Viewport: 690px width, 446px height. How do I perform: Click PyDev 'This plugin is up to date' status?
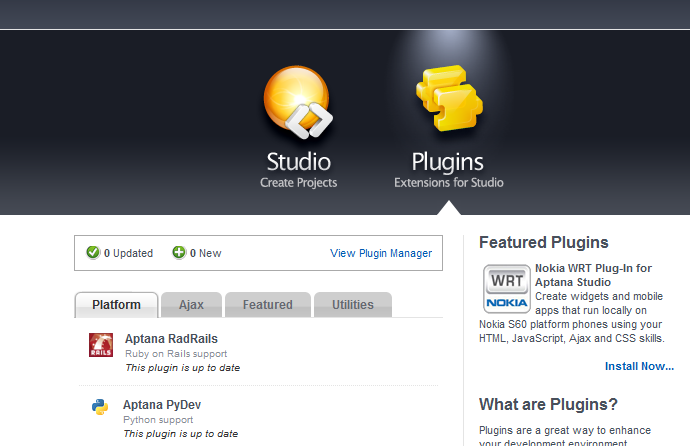[180, 434]
